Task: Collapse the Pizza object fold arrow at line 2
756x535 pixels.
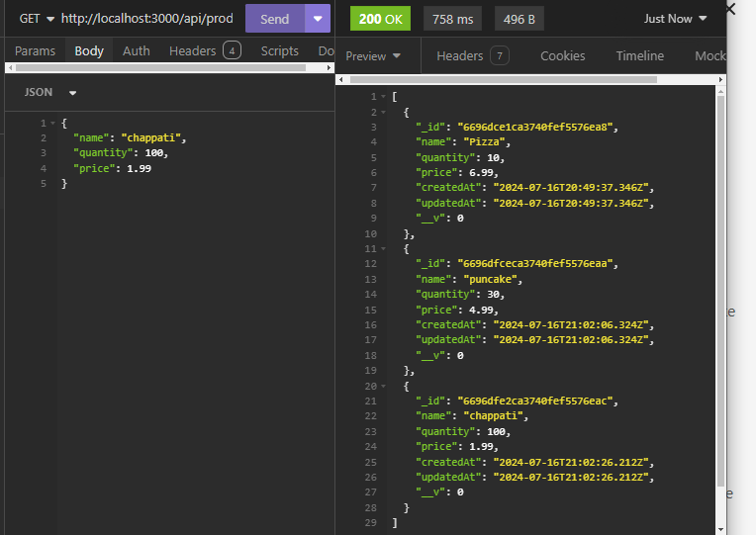Action: click(x=384, y=112)
